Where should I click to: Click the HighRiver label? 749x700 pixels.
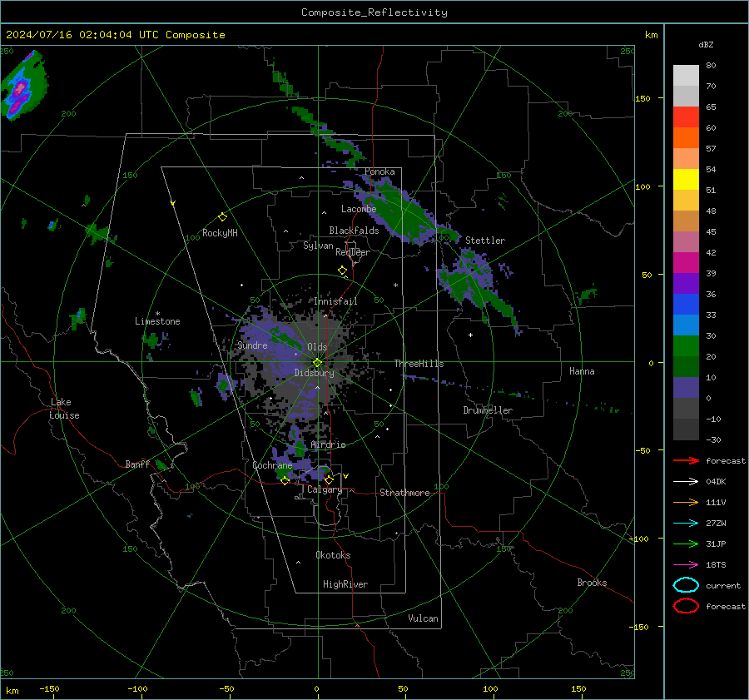[345, 584]
